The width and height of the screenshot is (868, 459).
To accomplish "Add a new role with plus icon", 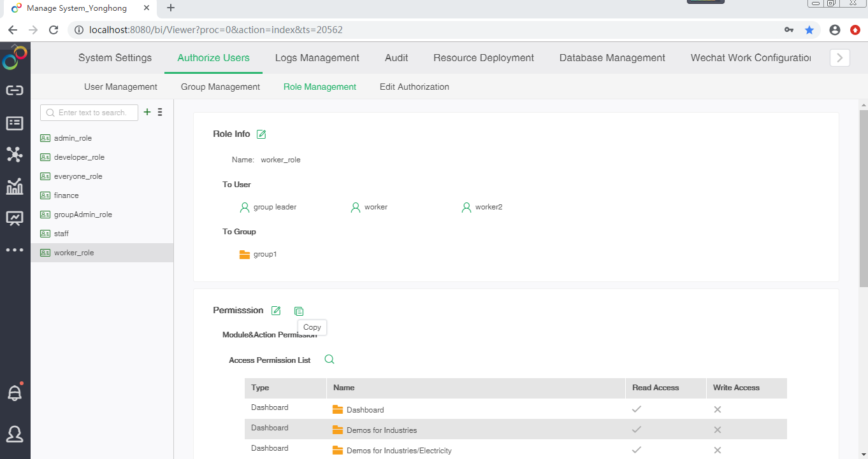I will click(147, 112).
